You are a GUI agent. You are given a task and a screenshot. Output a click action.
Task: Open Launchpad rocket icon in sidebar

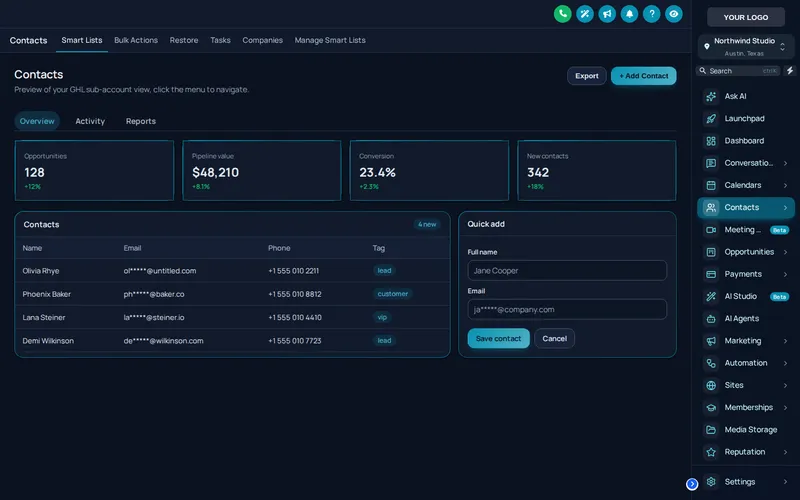click(711, 119)
